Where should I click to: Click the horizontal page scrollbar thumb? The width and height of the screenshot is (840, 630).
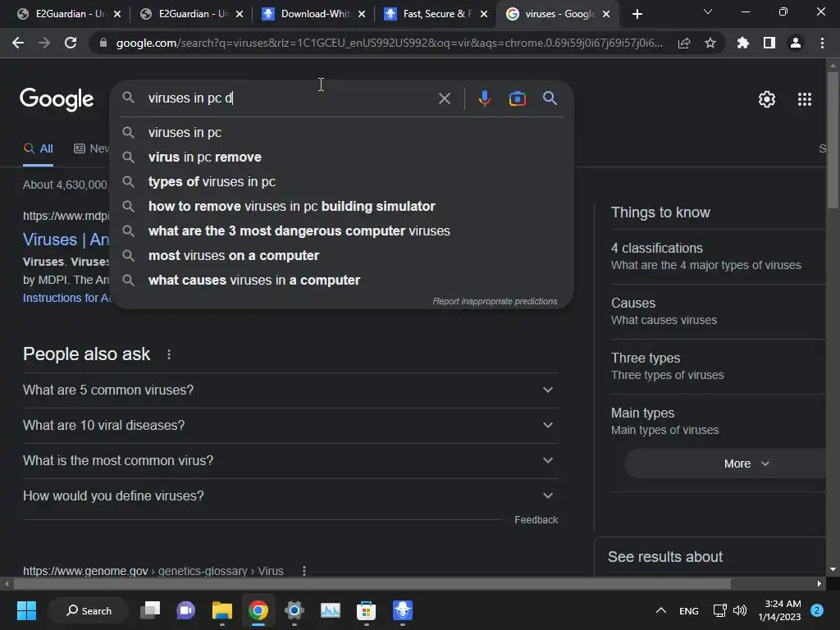coord(372,583)
